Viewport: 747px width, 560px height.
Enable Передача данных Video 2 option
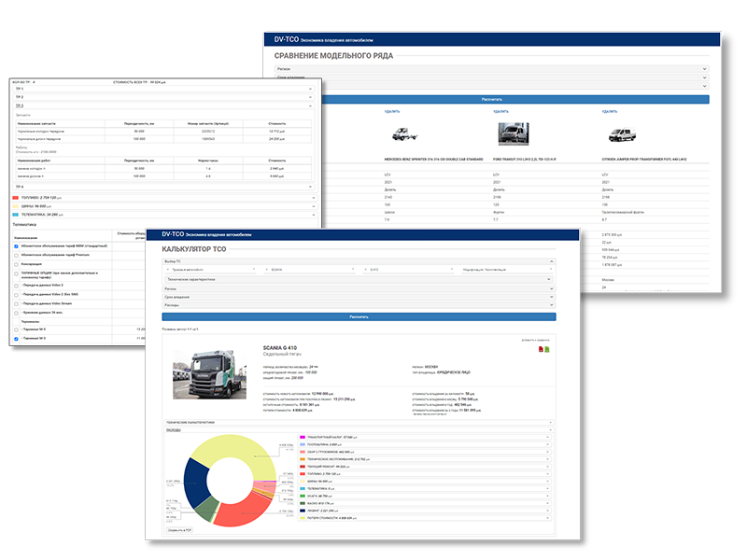pos(16,286)
